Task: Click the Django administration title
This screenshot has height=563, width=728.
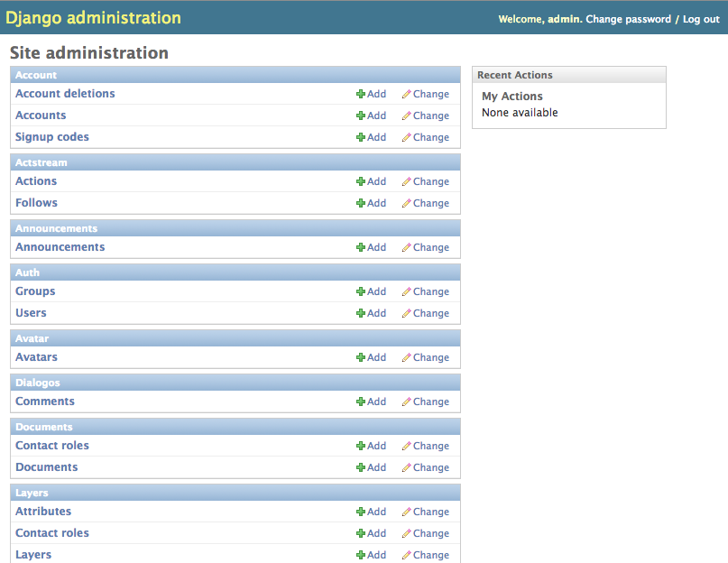Action: pyautogui.click(x=93, y=18)
